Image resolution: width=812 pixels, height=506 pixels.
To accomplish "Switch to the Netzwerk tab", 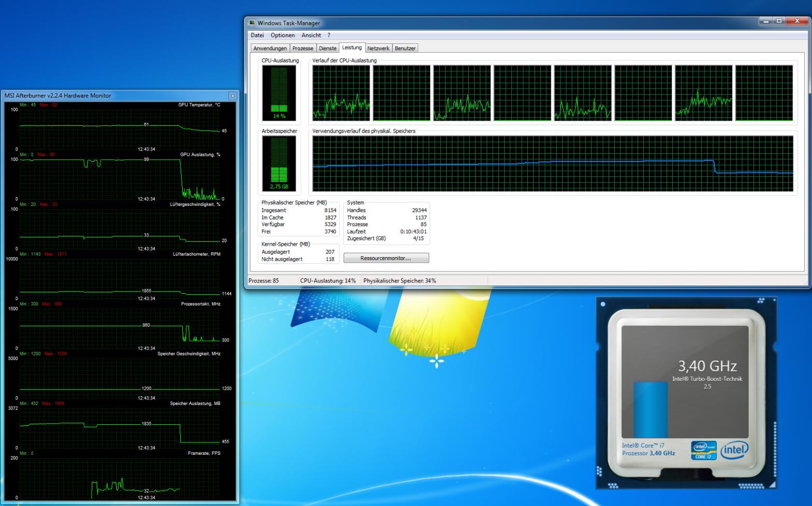I will tap(378, 48).
